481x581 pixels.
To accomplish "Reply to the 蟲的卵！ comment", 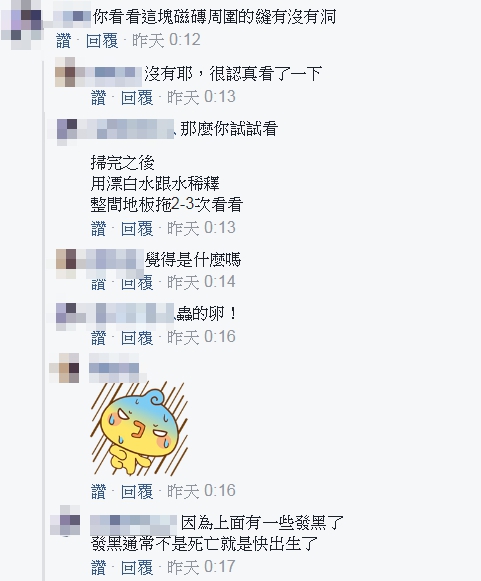I will (x=137, y=337).
